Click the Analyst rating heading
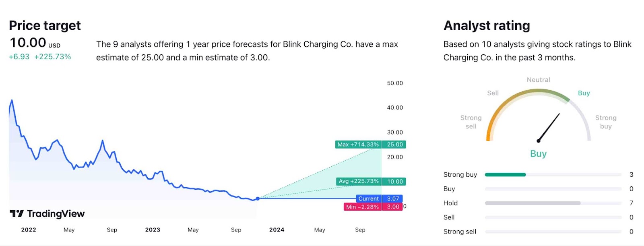The image size is (644, 246). pyautogui.click(x=487, y=25)
